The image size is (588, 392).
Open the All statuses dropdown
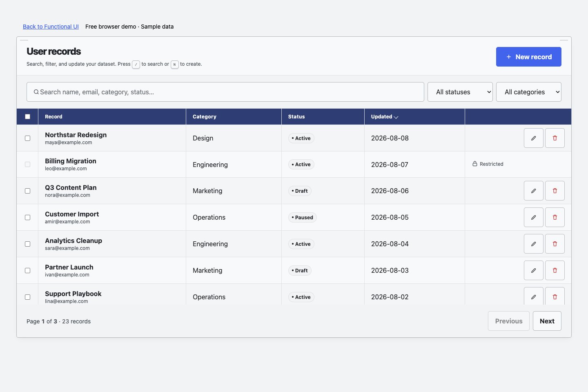[x=460, y=92]
